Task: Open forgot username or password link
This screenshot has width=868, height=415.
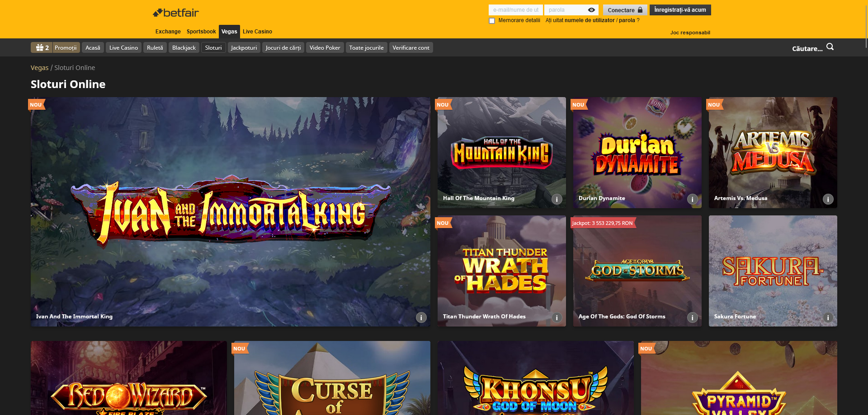Action: click(x=592, y=20)
